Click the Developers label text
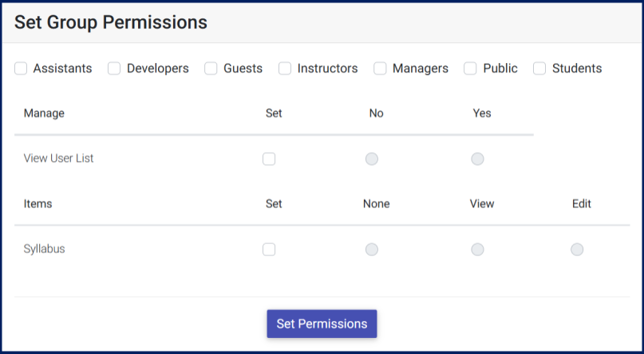Viewport: 644px width, 354px height. click(x=158, y=69)
